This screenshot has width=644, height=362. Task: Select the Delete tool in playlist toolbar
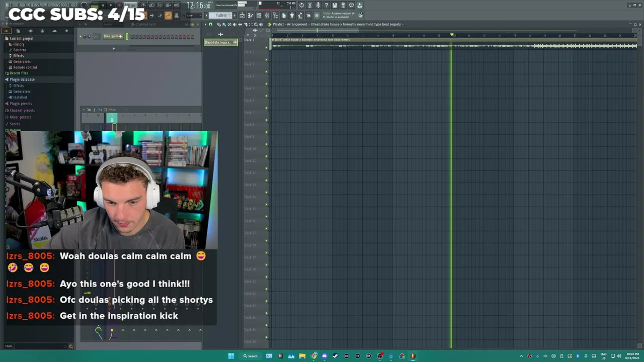pyautogui.click(x=229, y=24)
